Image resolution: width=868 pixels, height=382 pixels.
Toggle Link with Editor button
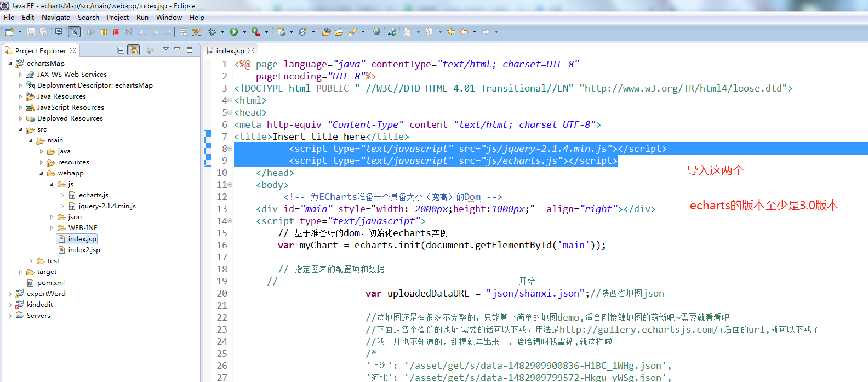(x=134, y=50)
